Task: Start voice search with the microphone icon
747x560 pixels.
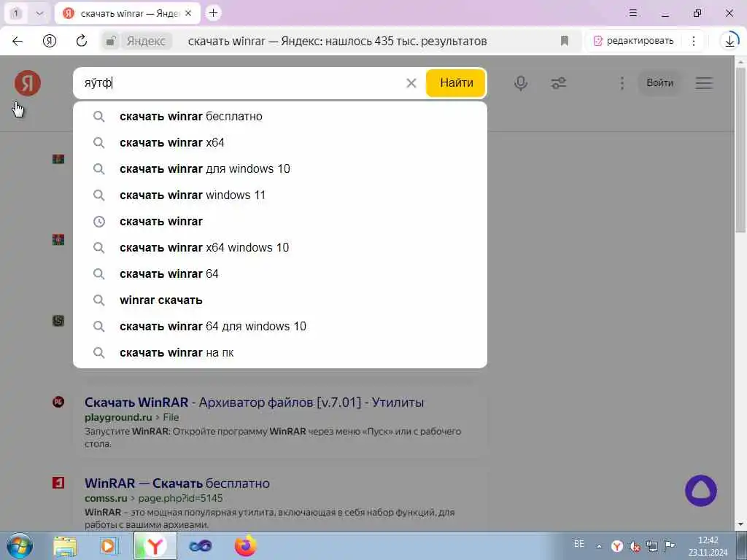Action: [521, 83]
